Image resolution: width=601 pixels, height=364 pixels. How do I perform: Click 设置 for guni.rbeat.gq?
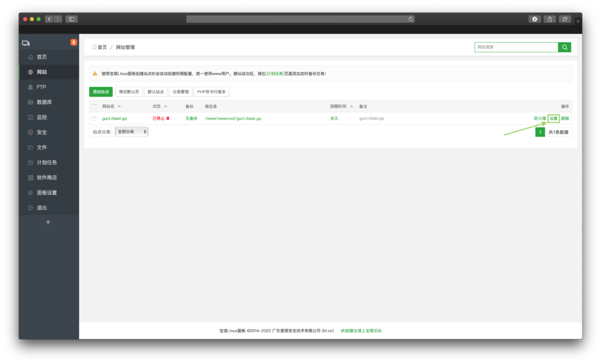[x=553, y=118]
